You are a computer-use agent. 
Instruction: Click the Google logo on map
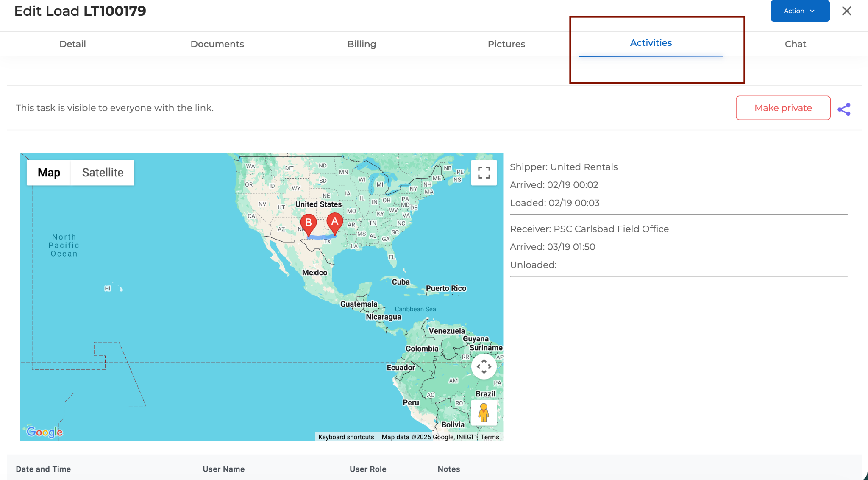point(45,432)
